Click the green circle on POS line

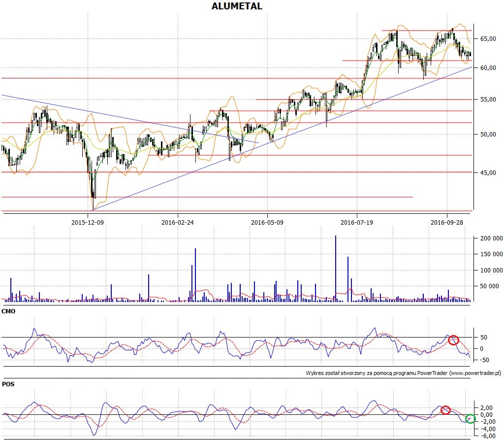(470, 419)
